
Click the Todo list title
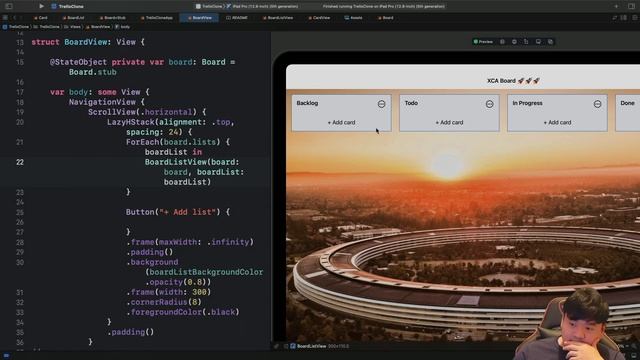tap(411, 103)
